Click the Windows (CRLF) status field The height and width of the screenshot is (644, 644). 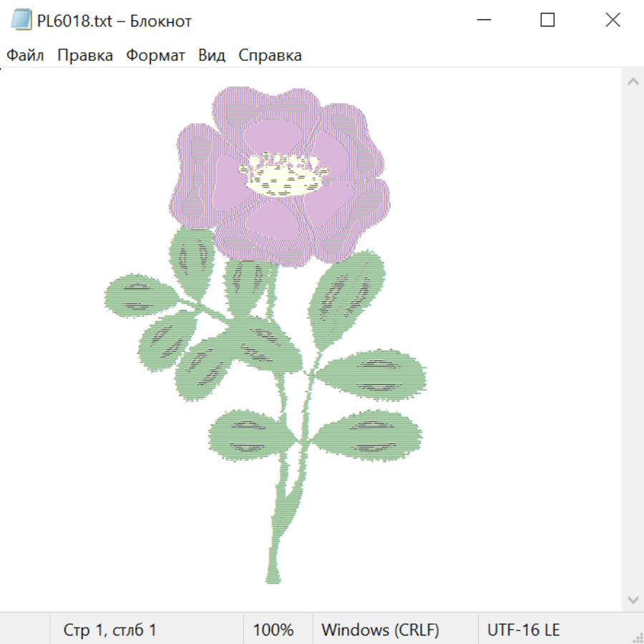[x=380, y=630]
